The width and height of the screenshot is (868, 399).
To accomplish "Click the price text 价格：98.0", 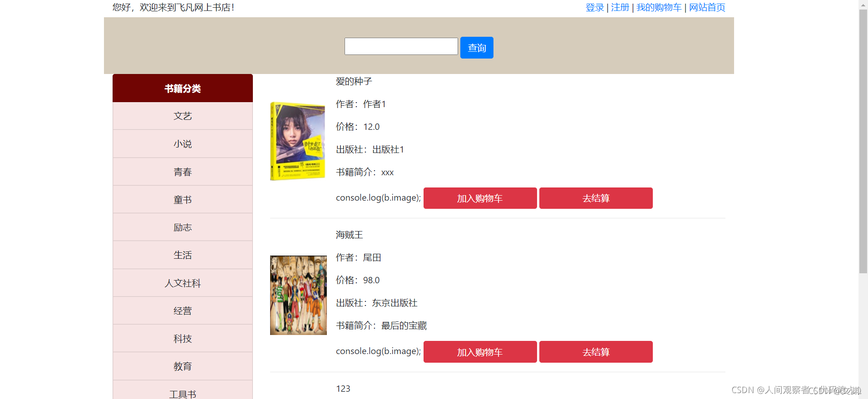I will click(358, 280).
